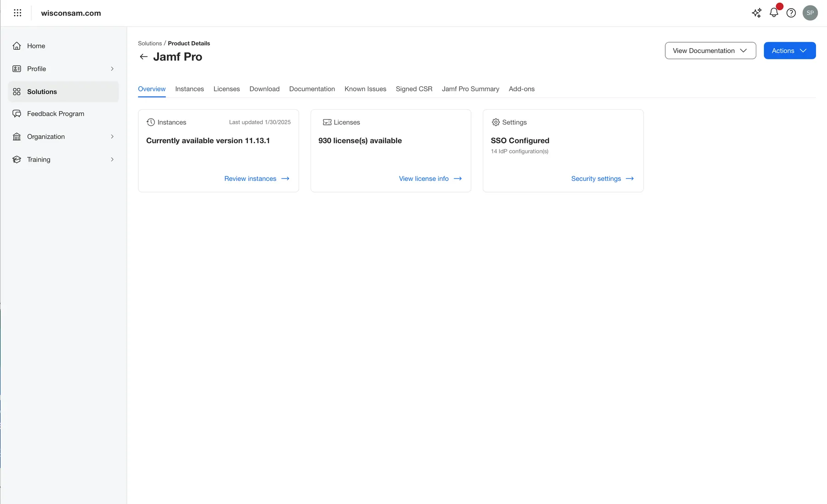Click the wisconsam.com site name
The width and height of the screenshot is (827, 504).
(71, 13)
